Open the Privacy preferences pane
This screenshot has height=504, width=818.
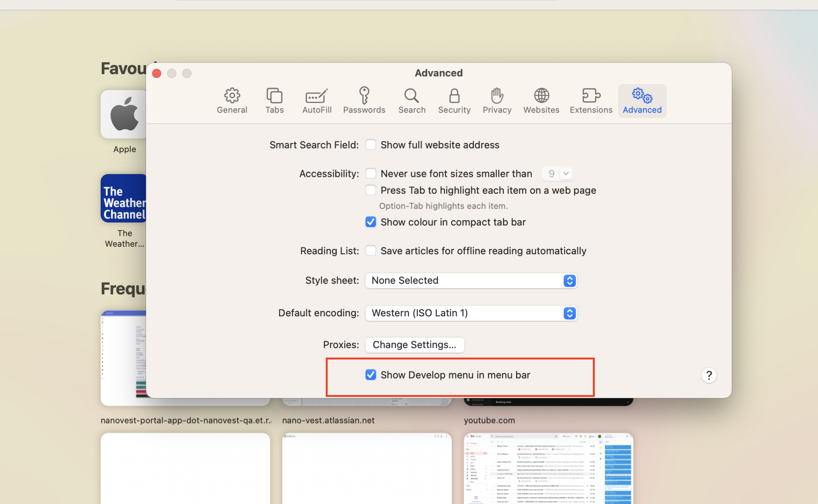click(x=496, y=101)
